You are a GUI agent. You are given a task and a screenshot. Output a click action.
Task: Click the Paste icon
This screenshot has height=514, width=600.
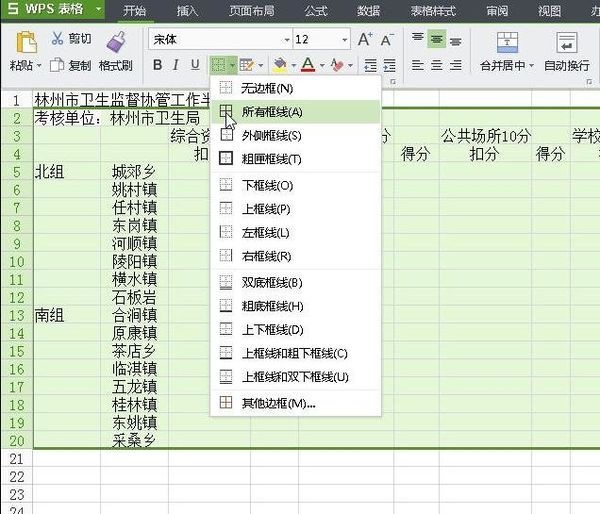point(26,42)
